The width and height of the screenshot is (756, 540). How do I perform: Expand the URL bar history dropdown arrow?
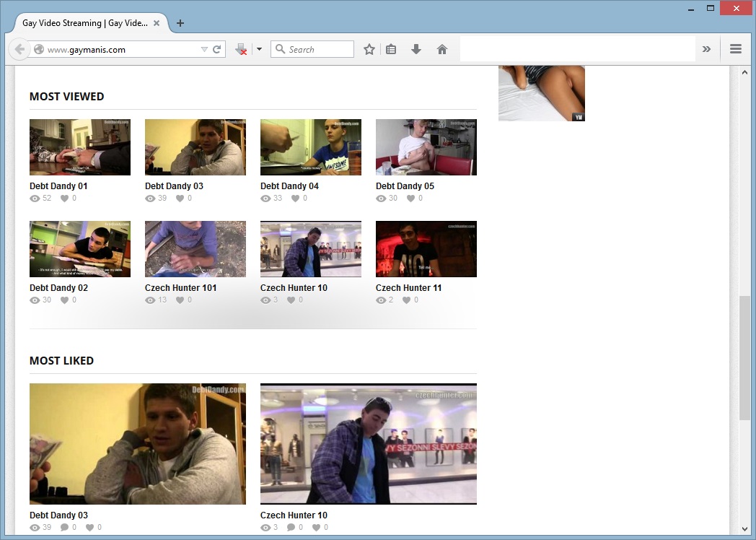coord(204,50)
